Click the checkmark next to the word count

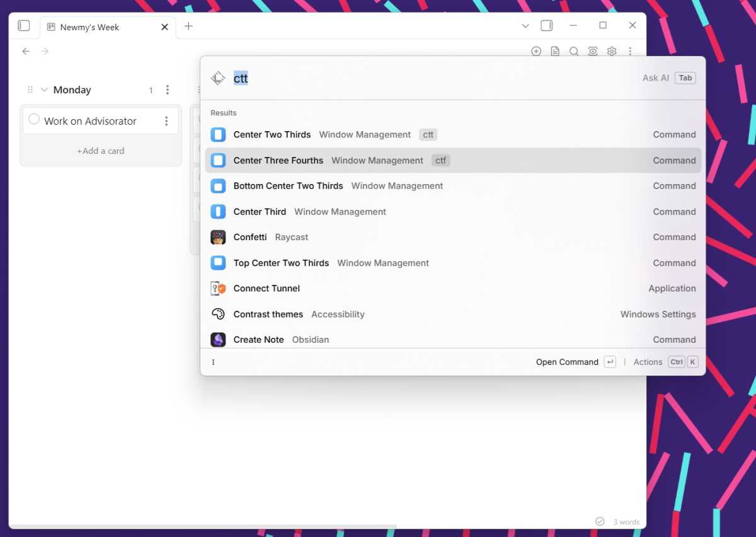coord(600,522)
